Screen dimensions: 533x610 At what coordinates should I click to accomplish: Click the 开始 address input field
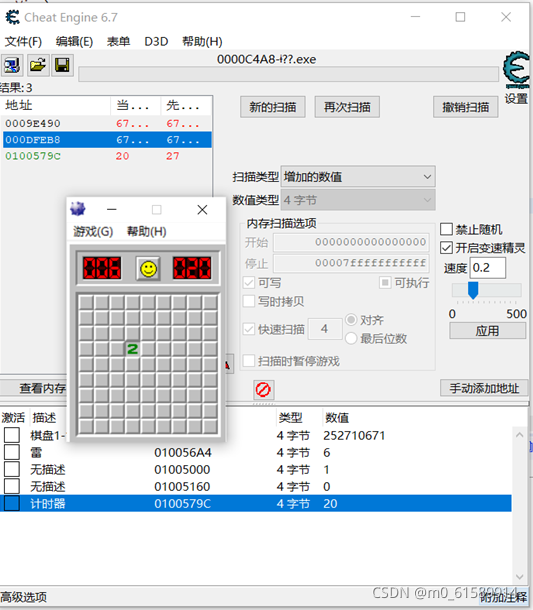click(351, 242)
